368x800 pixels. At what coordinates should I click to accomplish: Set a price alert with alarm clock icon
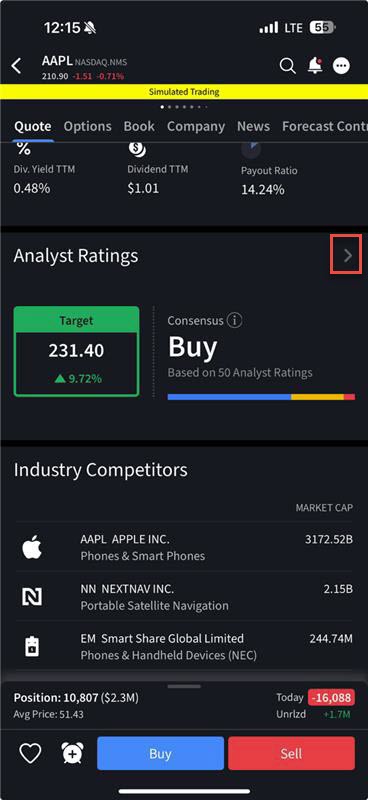tap(72, 753)
